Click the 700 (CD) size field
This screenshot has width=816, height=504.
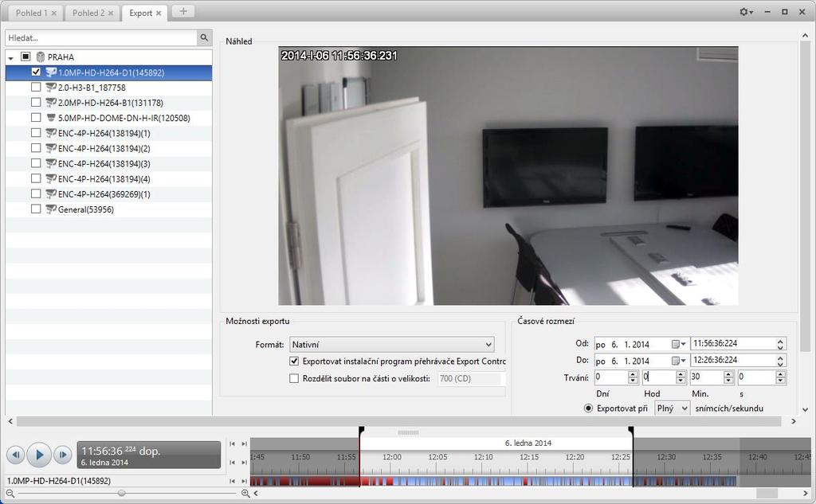click(470, 379)
